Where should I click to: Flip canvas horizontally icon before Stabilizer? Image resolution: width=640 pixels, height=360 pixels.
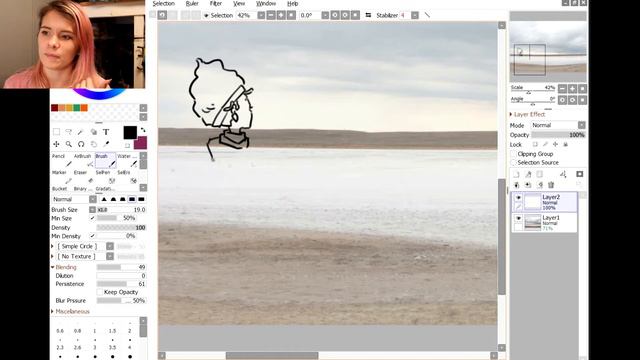(x=368, y=15)
